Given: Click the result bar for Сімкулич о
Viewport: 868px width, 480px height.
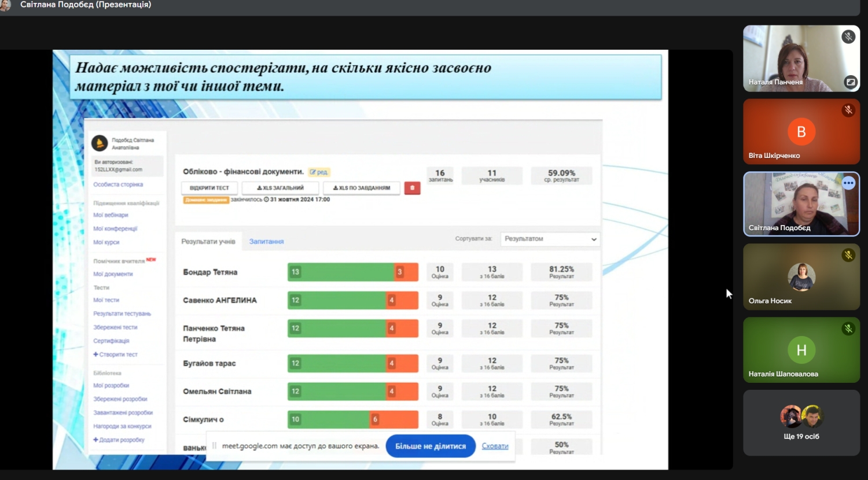Looking at the screenshot, I should click(353, 419).
